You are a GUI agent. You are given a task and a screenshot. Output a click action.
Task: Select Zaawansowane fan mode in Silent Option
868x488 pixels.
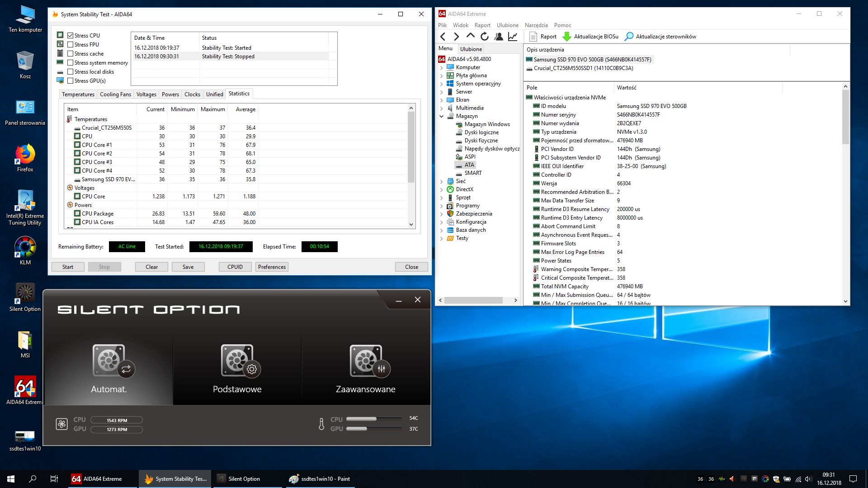click(366, 369)
